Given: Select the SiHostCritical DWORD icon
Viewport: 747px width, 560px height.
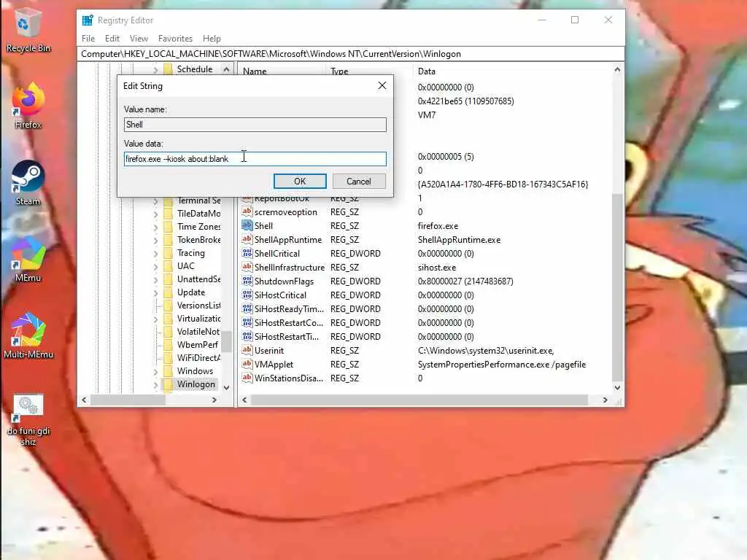Looking at the screenshot, I should coord(247,295).
